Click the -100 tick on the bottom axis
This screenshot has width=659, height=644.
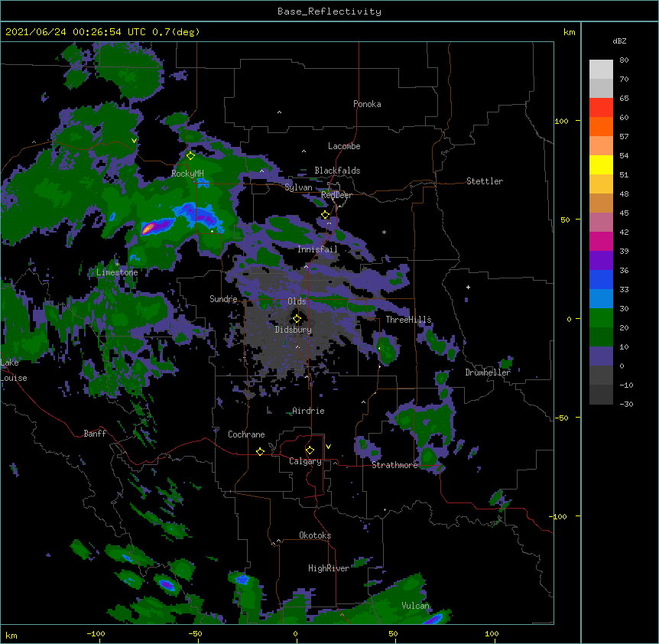96,633
